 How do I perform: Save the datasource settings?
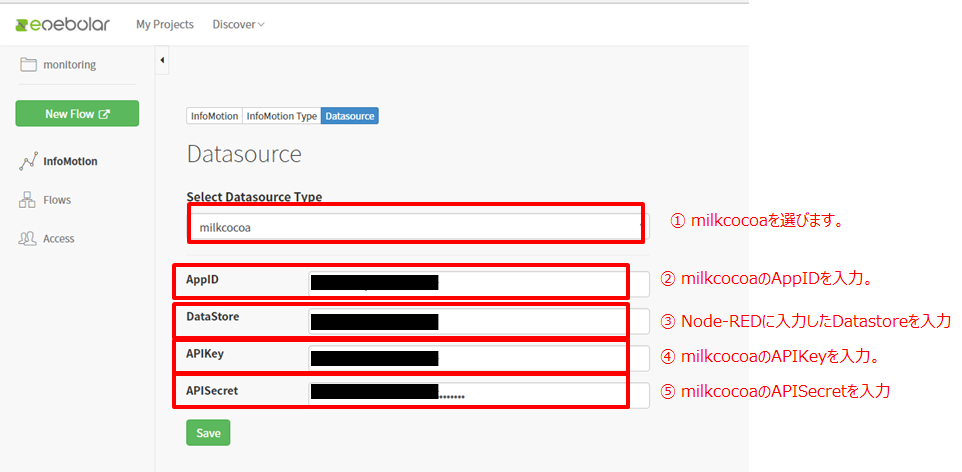[x=208, y=433]
